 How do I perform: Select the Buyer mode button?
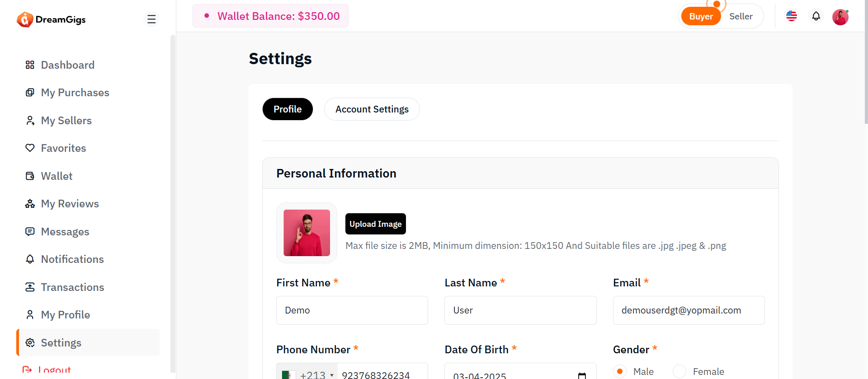tap(701, 17)
